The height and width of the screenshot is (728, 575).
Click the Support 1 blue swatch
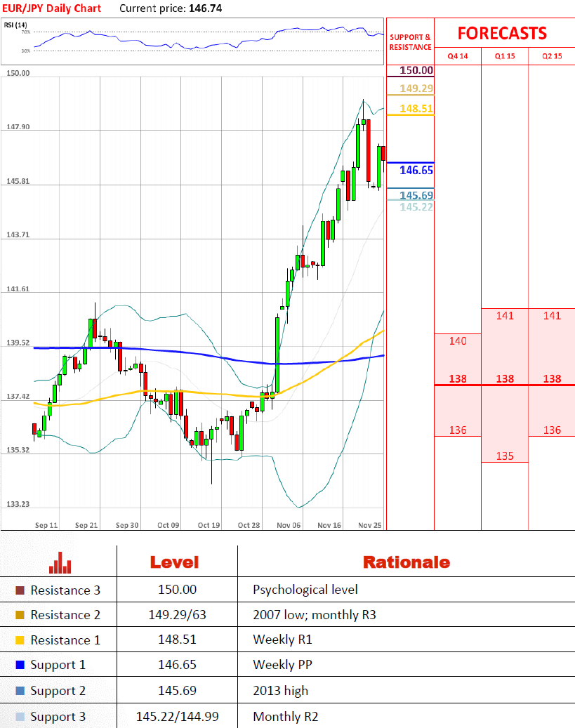click(20, 665)
